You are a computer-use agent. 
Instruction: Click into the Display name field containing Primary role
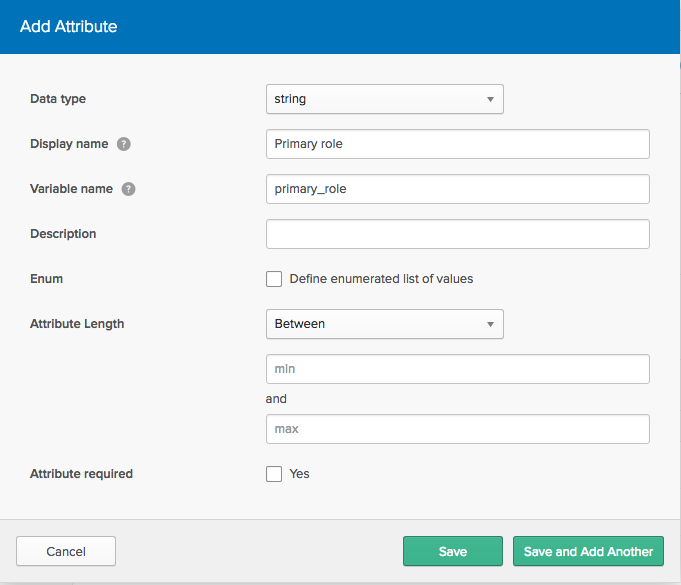457,144
